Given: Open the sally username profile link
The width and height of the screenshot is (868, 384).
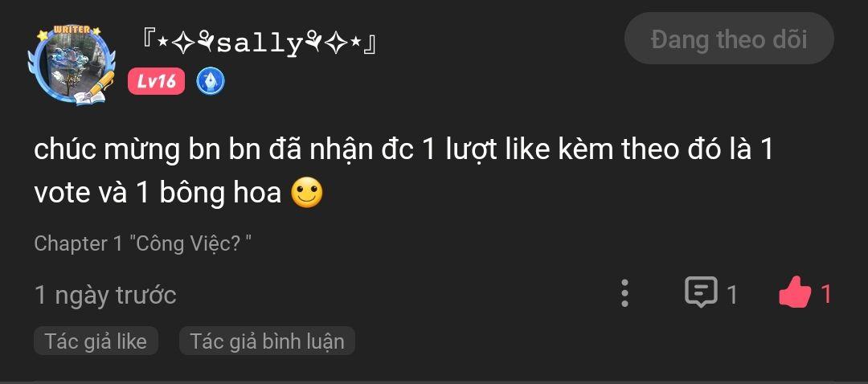Looking at the screenshot, I should 259,43.
